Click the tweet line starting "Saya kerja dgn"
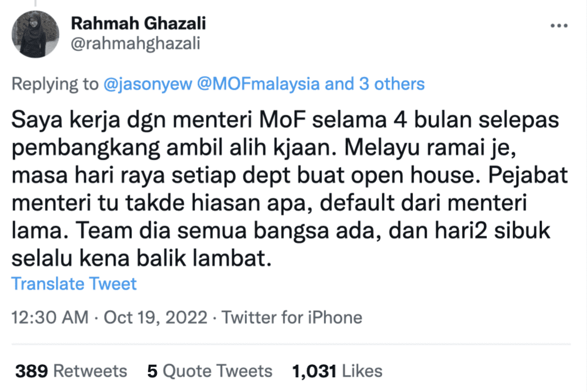The width and height of the screenshot is (587, 392). coord(286,120)
